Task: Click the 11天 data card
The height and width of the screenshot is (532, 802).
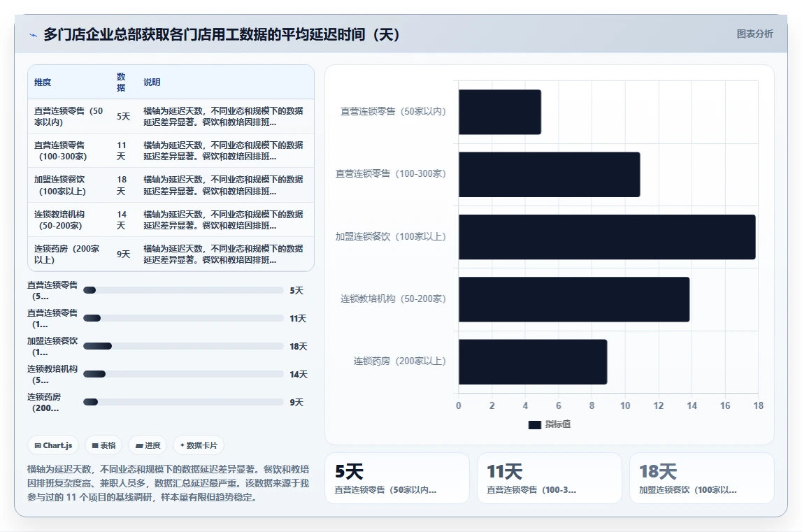Action: pos(550,478)
